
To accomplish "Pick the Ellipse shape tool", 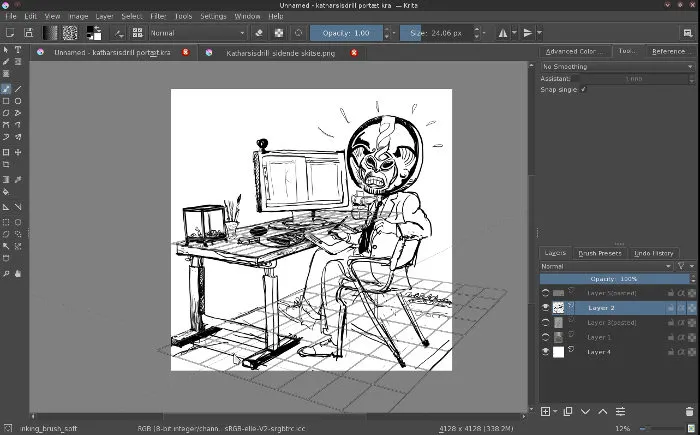I will tap(19, 101).
